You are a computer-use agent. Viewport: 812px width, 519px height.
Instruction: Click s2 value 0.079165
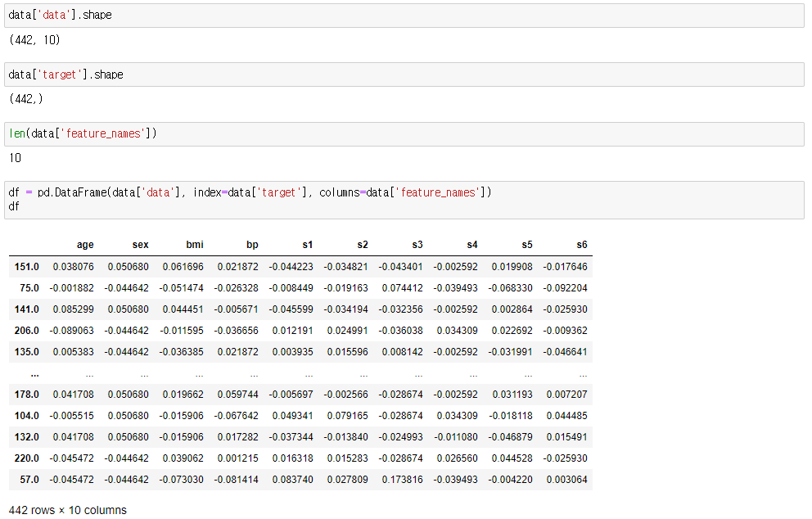point(348,415)
